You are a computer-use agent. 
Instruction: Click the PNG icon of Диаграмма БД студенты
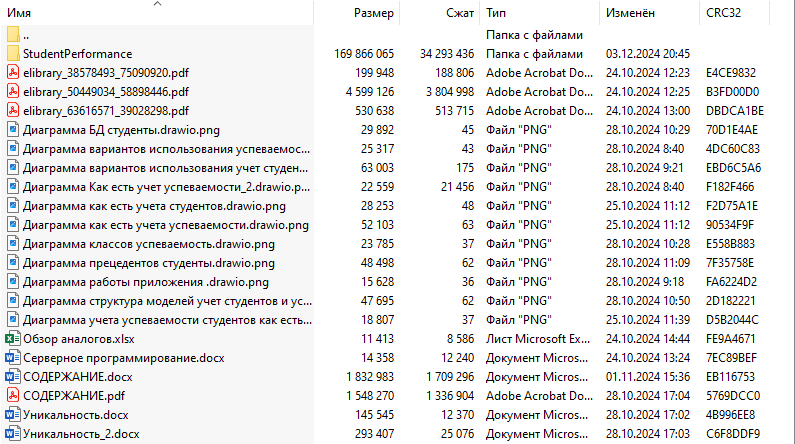click(12, 129)
